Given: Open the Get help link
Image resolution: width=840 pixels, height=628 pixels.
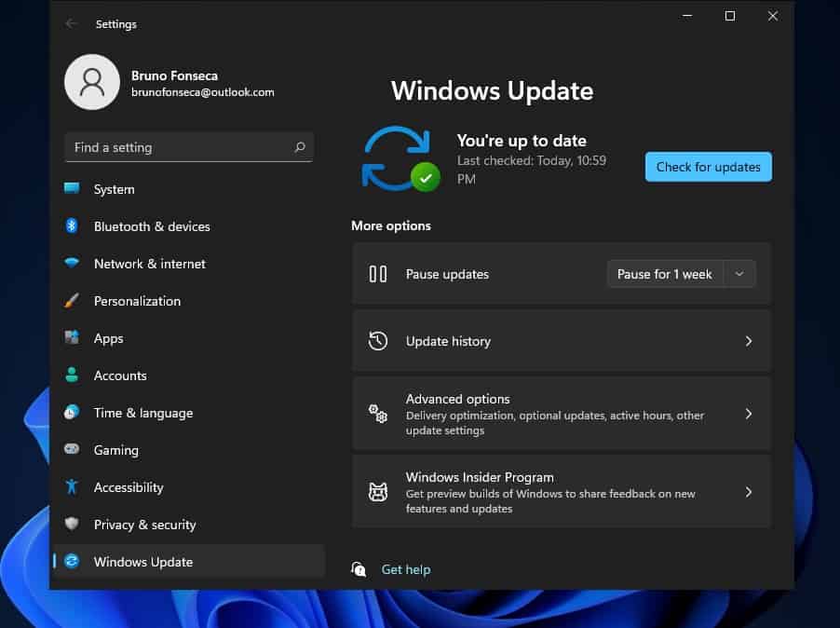Looking at the screenshot, I should point(406,569).
